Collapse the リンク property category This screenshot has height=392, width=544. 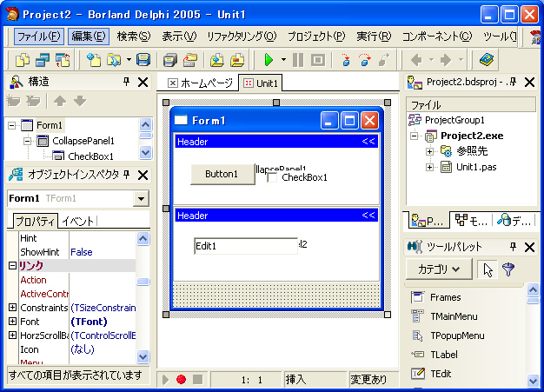coord(12,266)
